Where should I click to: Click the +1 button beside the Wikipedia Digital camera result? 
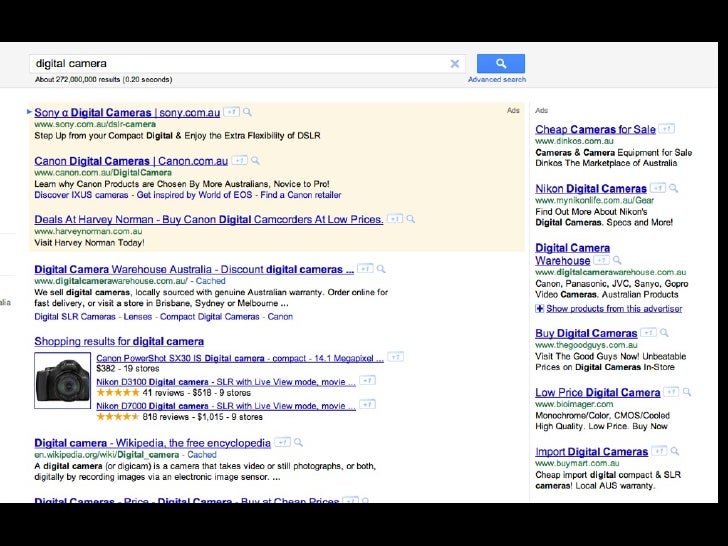click(282, 442)
